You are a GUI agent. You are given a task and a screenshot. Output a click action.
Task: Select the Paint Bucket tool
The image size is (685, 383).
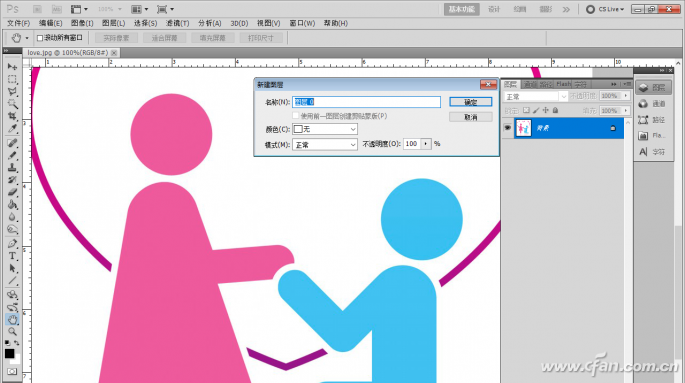point(12,204)
